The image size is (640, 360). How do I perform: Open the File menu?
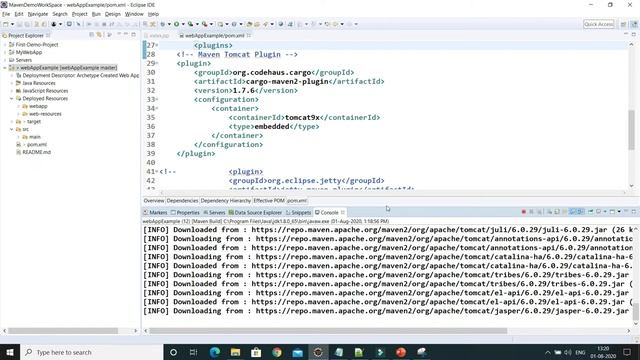[x=6, y=14]
